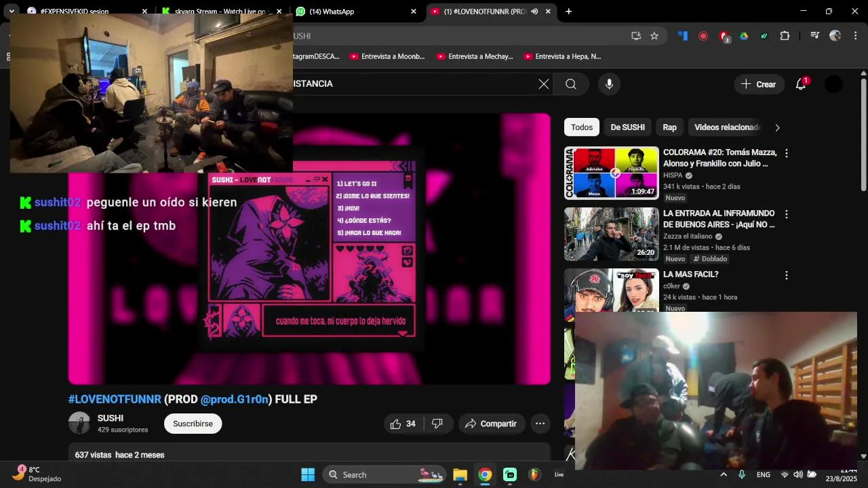This screenshot has height=488, width=868.
Task: Open more actions next to Compartir
Action: click(540, 424)
